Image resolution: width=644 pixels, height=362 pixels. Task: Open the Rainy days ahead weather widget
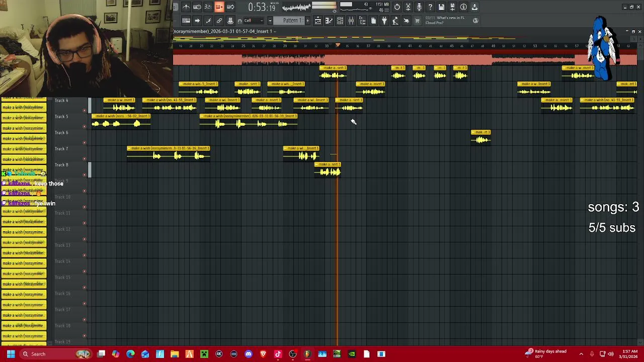point(546,354)
